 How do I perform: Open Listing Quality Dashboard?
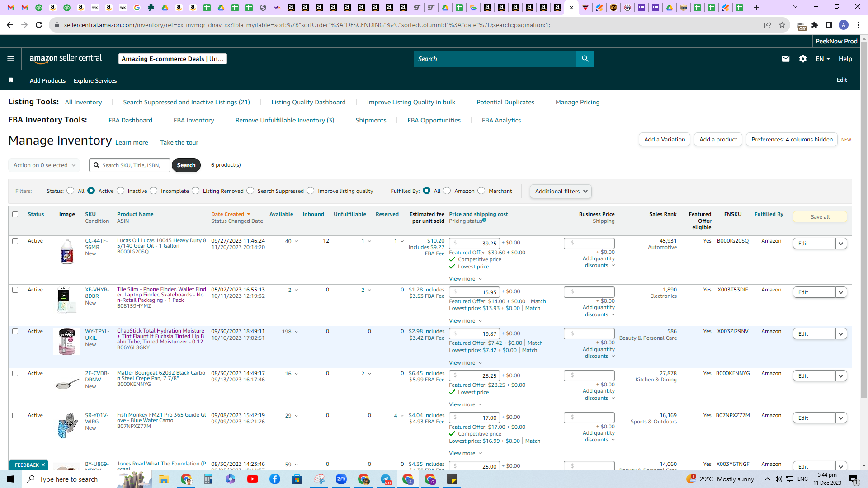(308, 102)
